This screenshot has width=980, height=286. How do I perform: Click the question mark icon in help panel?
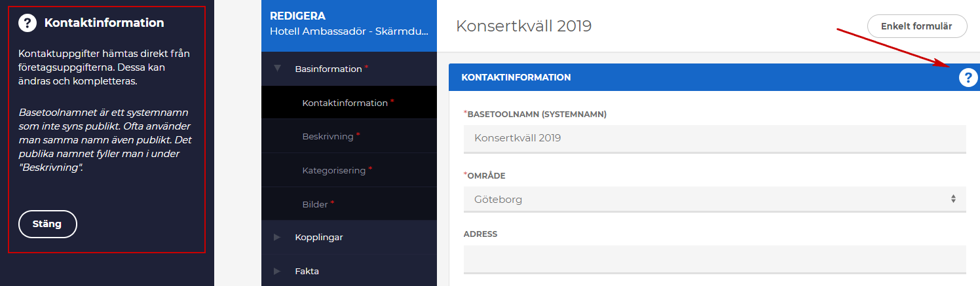[27, 23]
